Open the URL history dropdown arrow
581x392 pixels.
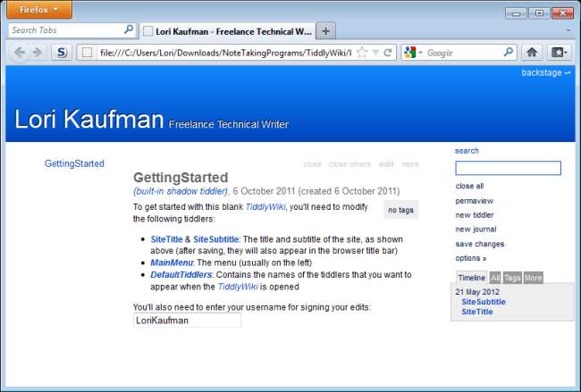375,53
